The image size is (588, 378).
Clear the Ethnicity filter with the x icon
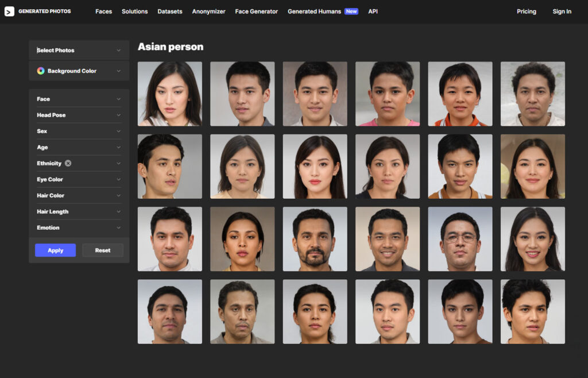pos(68,163)
